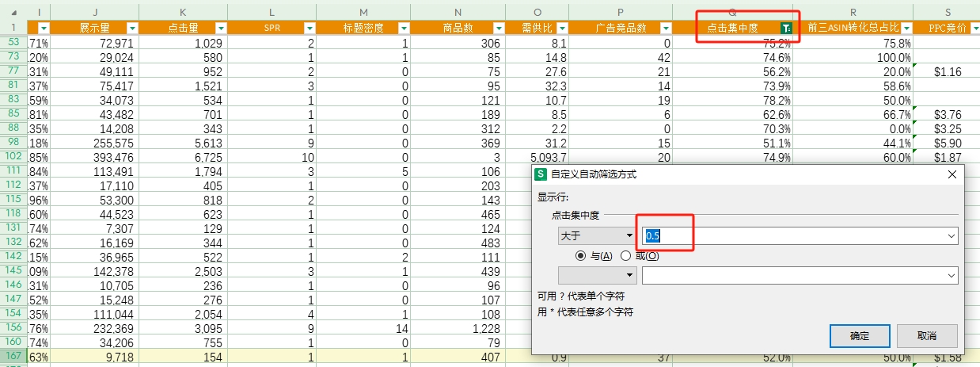980x367 pixels.
Task: Click the second filter value input field
Action: [792, 275]
